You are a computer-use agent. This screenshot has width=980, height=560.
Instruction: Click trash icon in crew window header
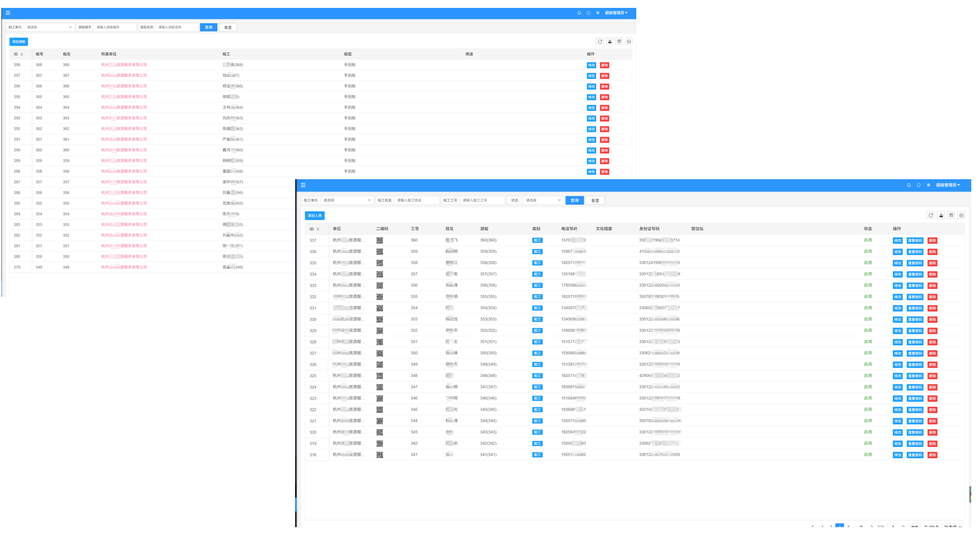(928, 185)
